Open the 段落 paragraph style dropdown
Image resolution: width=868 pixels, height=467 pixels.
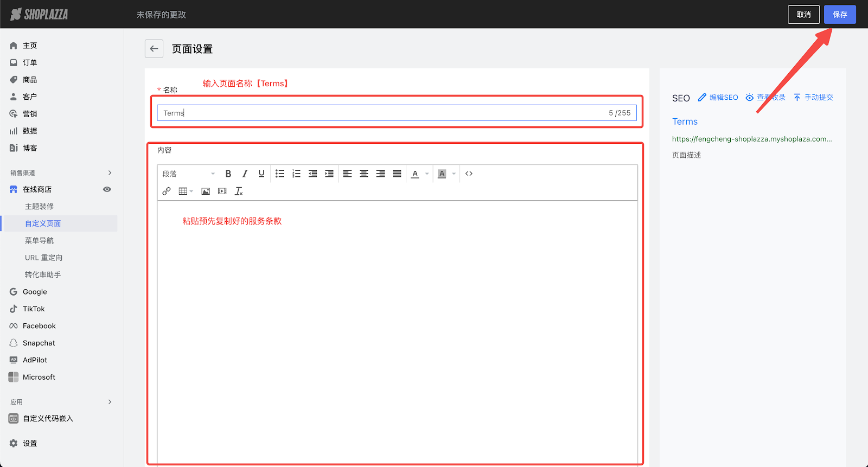pos(188,174)
